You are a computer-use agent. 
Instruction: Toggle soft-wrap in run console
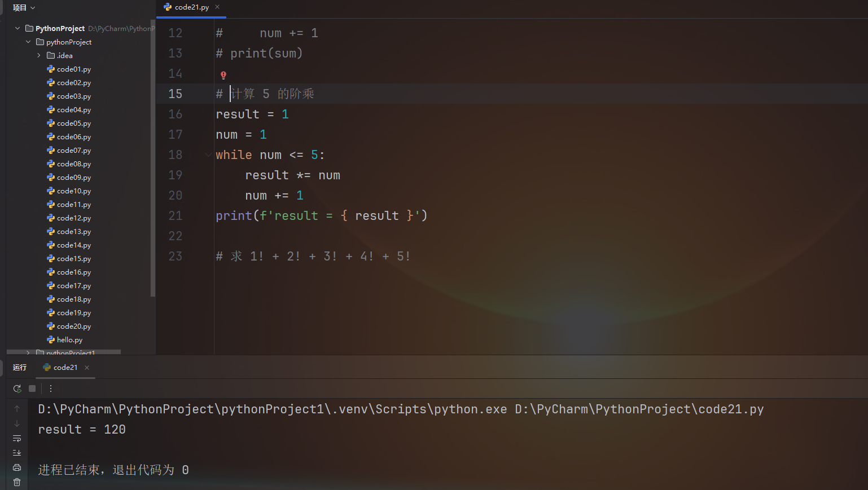pos(17,438)
